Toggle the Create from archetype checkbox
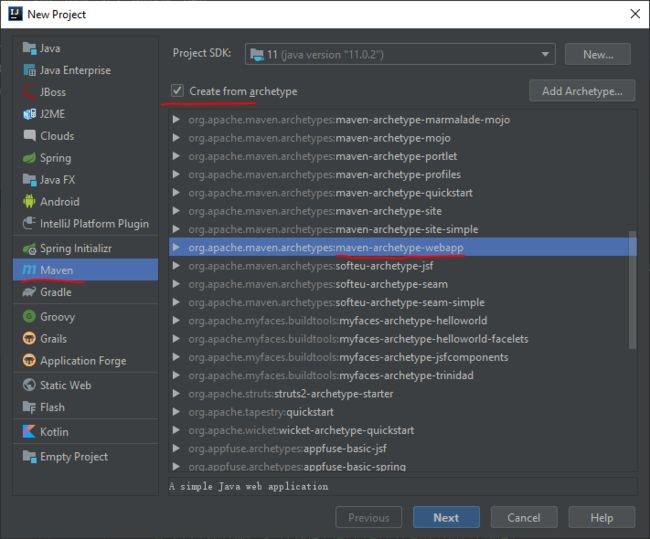This screenshot has height=539, width=650. click(177, 90)
